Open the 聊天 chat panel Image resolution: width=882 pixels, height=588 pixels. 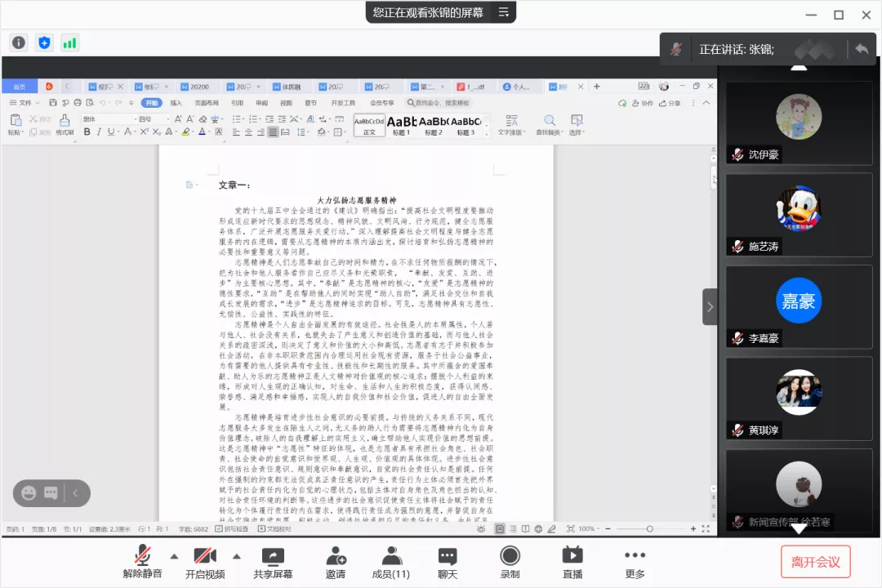click(x=448, y=562)
